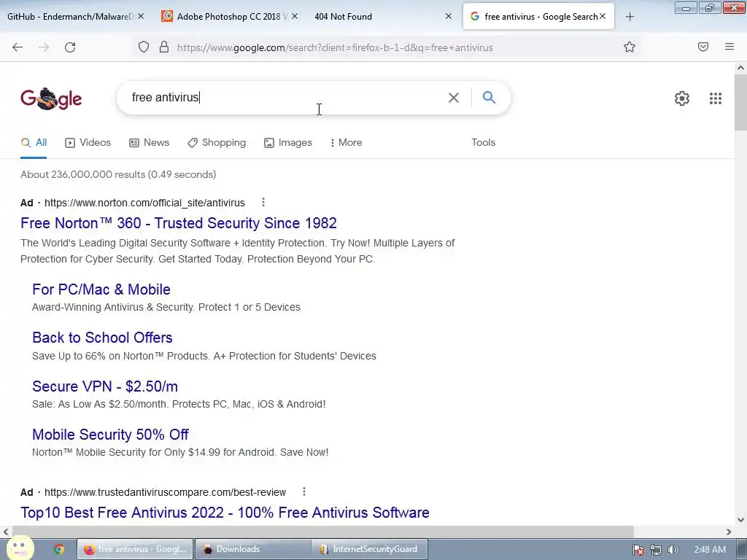Image resolution: width=747 pixels, height=560 pixels.
Task: Open For PC/Mac & Mobile link
Action: [101, 289]
